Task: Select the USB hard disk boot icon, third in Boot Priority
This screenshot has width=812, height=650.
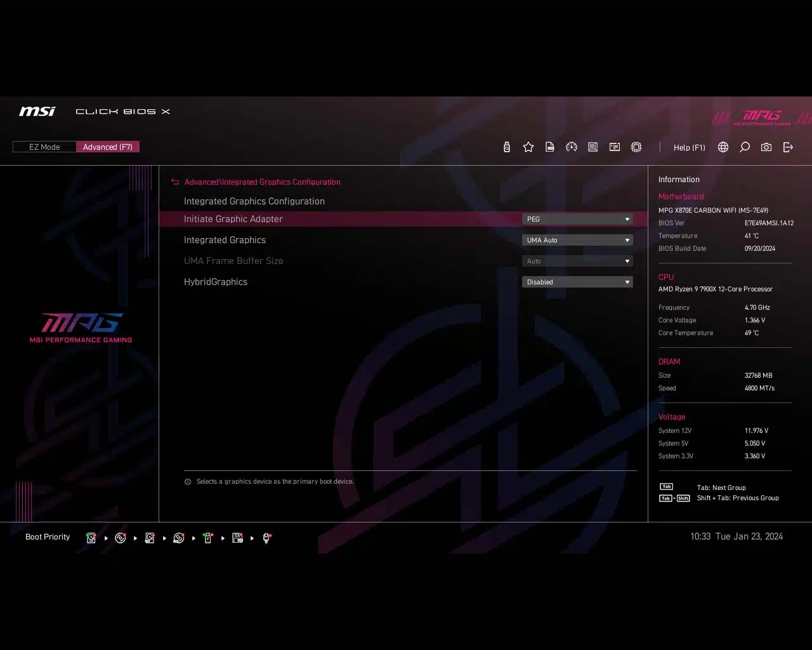Action: click(x=150, y=538)
